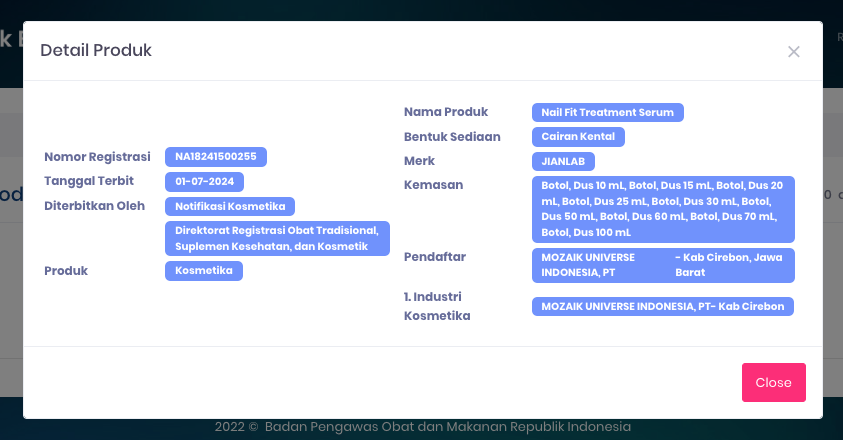Image resolution: width=843 pixels, height=440 pixels.
Task: Click the Nomor Registrasi label
Action: (x=97, y=157)
